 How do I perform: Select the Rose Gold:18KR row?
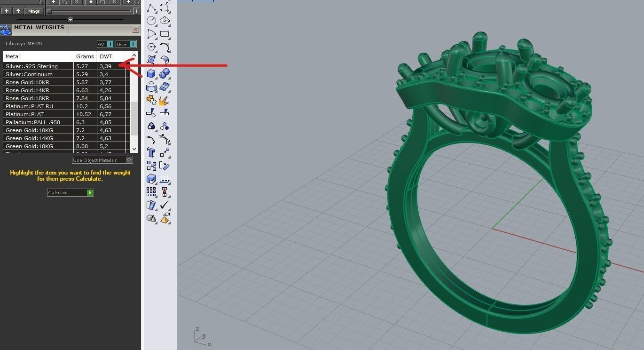pos(66,98)
